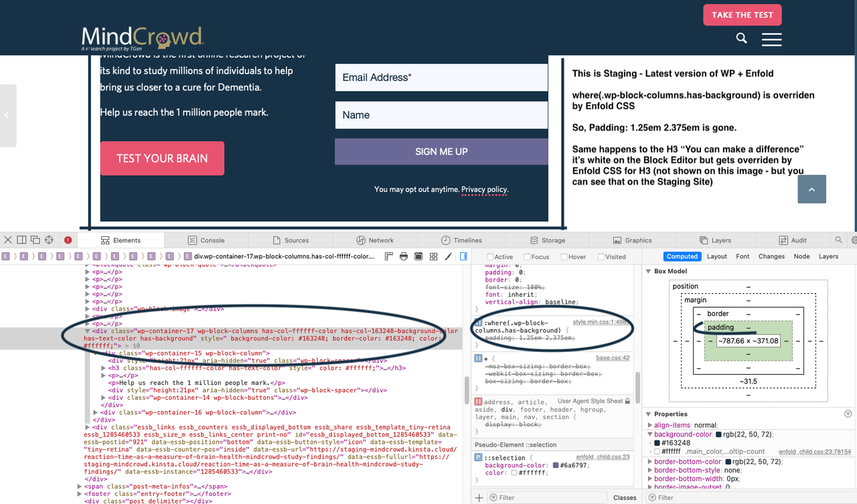Expand the align-items property
This screenshot has height=504, width=857.
[650, 424]
